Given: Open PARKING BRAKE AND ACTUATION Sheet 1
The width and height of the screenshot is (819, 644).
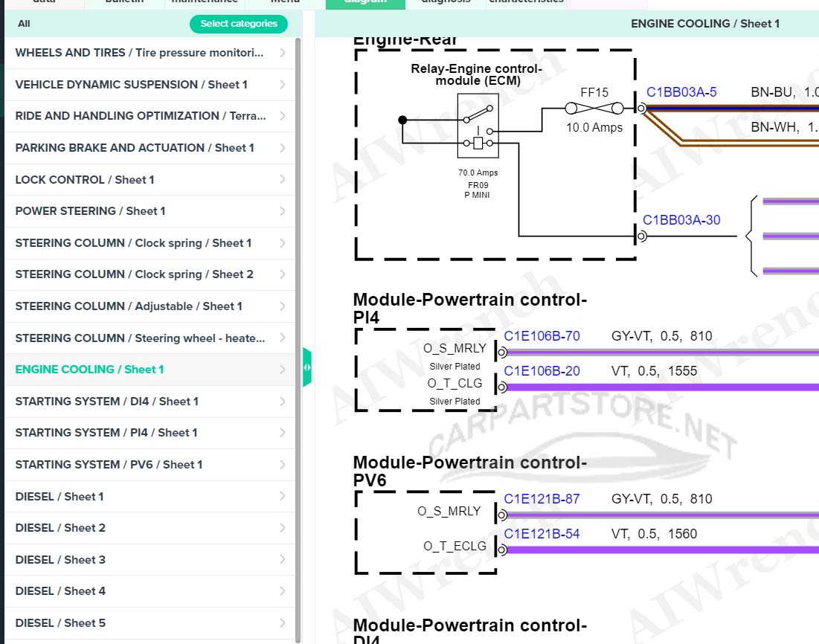Looking at the screenshot, I should [x=135, y=148].
